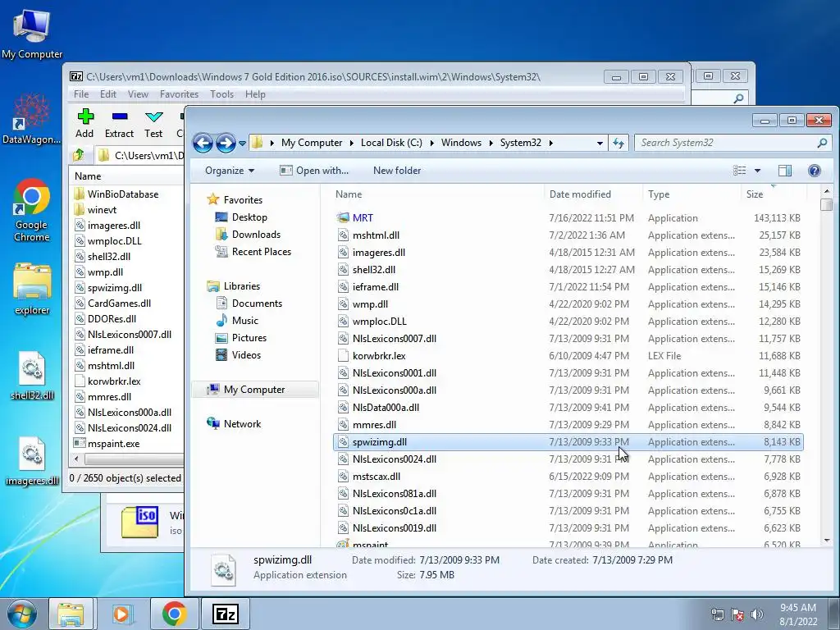Open Google Chrome desktop shortcut

32,210
